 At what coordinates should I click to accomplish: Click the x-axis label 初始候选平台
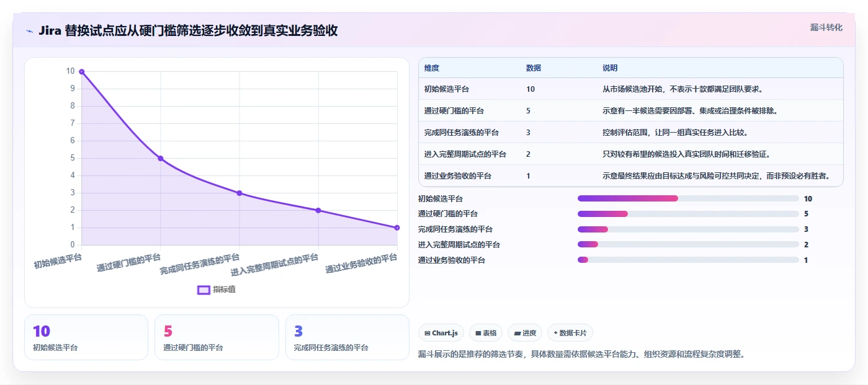pyautogui.click(x=58, y=260)
